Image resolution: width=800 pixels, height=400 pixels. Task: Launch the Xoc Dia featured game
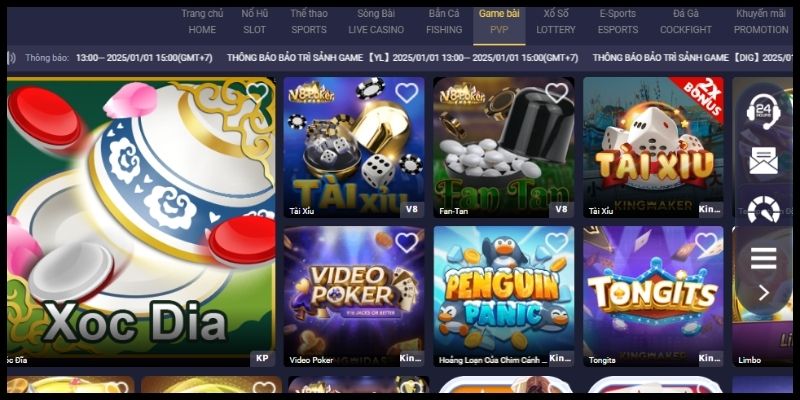coord(141,221)
